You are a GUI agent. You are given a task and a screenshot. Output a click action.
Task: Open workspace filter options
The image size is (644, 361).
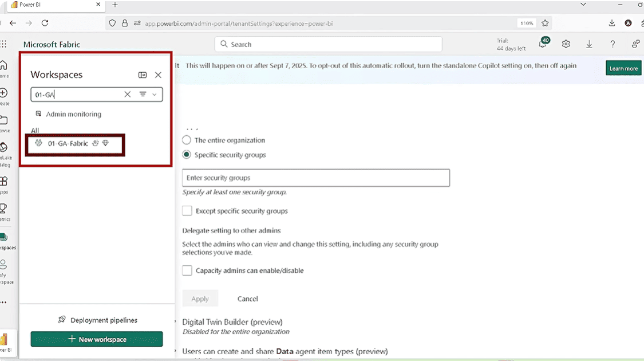[148, 94]
